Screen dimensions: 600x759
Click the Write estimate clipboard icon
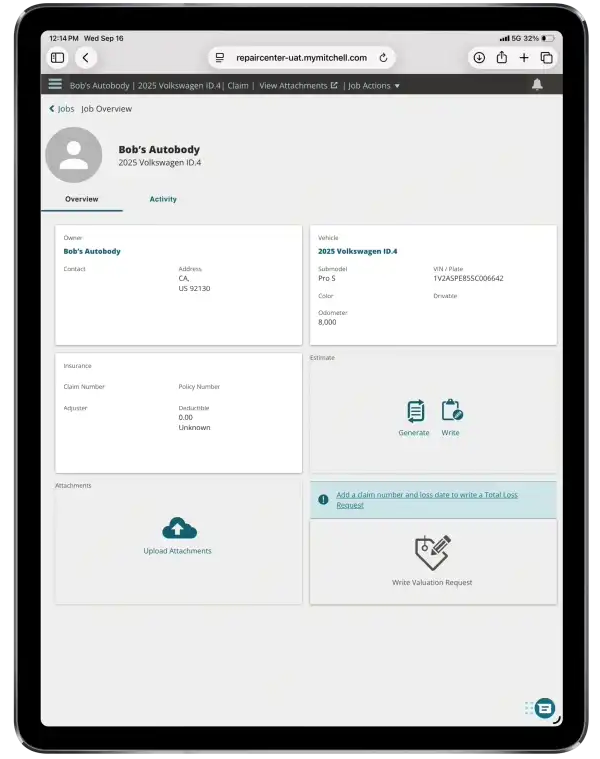point(452,410)
